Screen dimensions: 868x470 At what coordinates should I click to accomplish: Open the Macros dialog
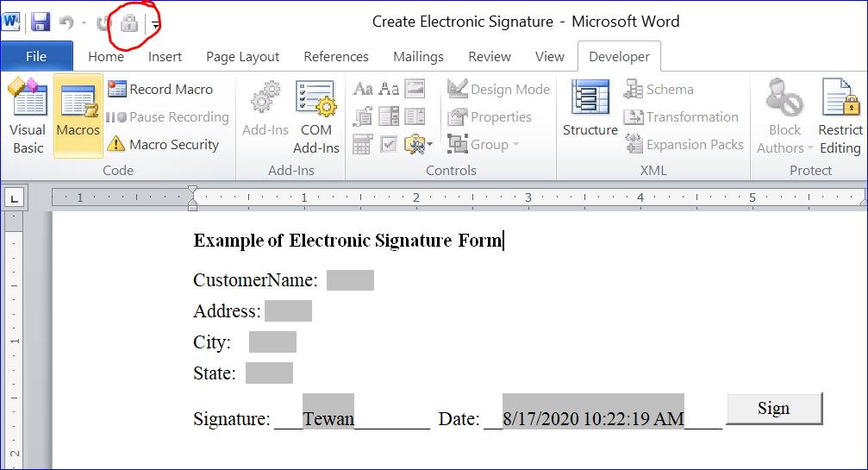(78, 116)
